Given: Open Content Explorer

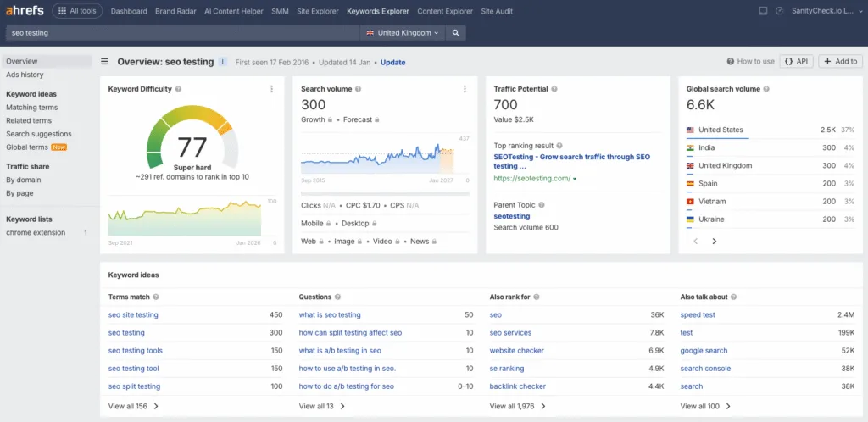Looking at the screenshot, I should click(x=445, y=11).
